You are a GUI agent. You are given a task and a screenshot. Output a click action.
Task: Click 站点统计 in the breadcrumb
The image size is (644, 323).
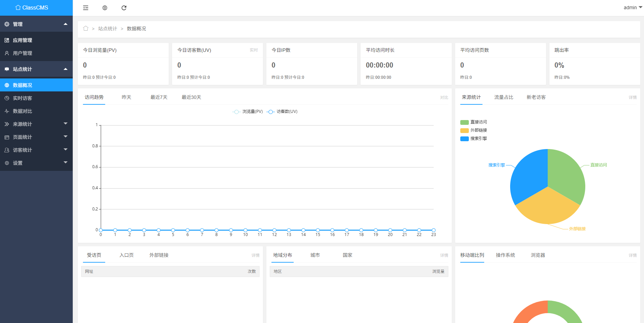pos(108,29)
